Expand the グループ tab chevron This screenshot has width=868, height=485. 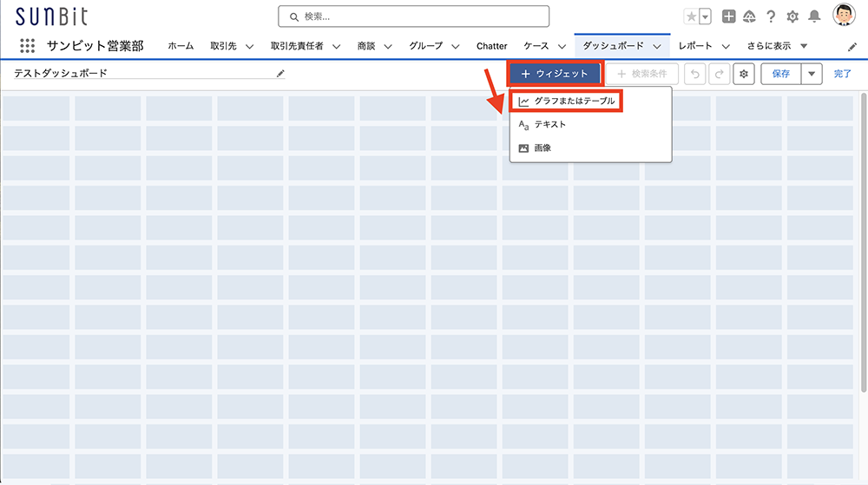click(x=455, y=47)
